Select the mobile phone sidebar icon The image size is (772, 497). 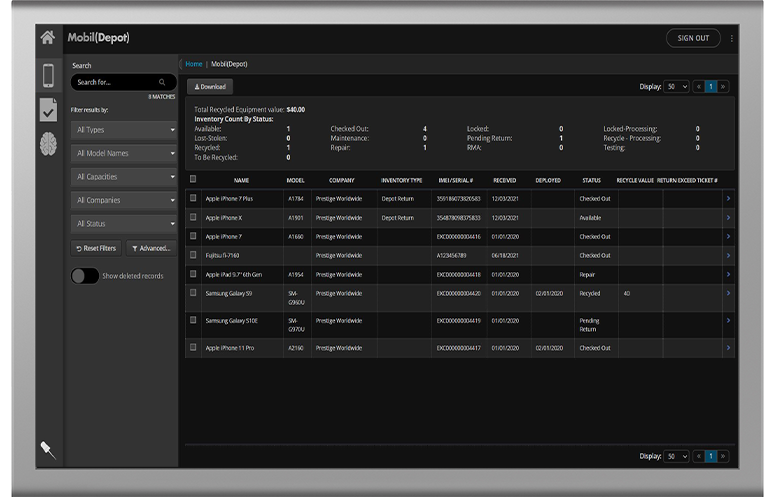tap(48, 75)
